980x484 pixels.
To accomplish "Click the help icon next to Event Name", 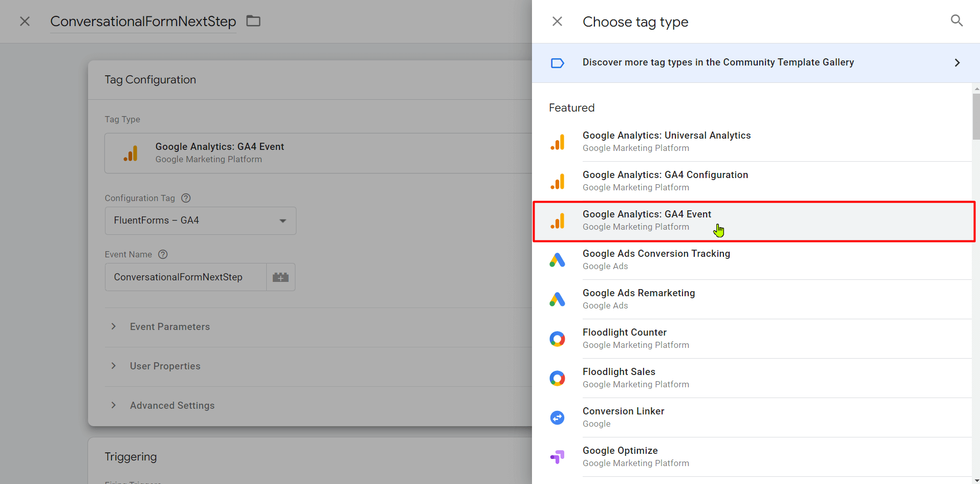I will coord(163,254).
